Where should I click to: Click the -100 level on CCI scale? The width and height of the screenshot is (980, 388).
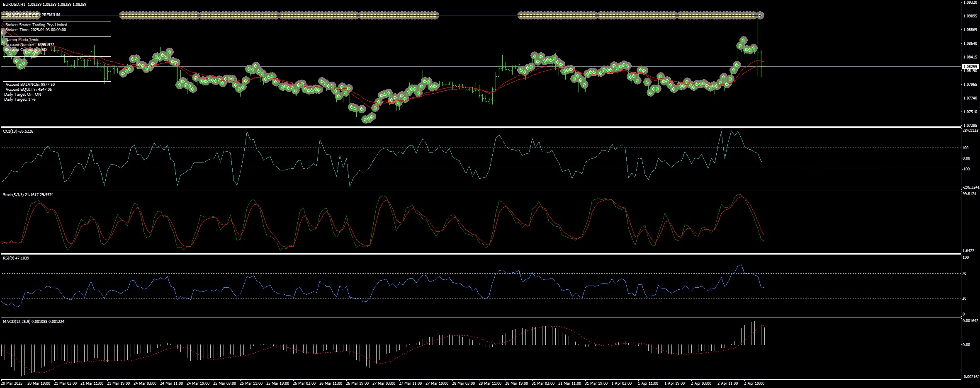pos(966,169)
